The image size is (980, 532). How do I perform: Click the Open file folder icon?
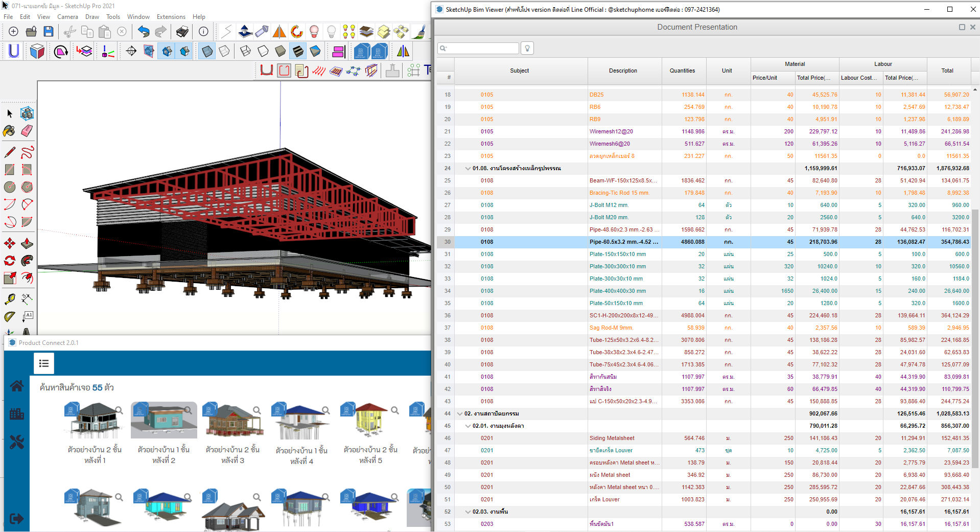click(x=31, y=32)
